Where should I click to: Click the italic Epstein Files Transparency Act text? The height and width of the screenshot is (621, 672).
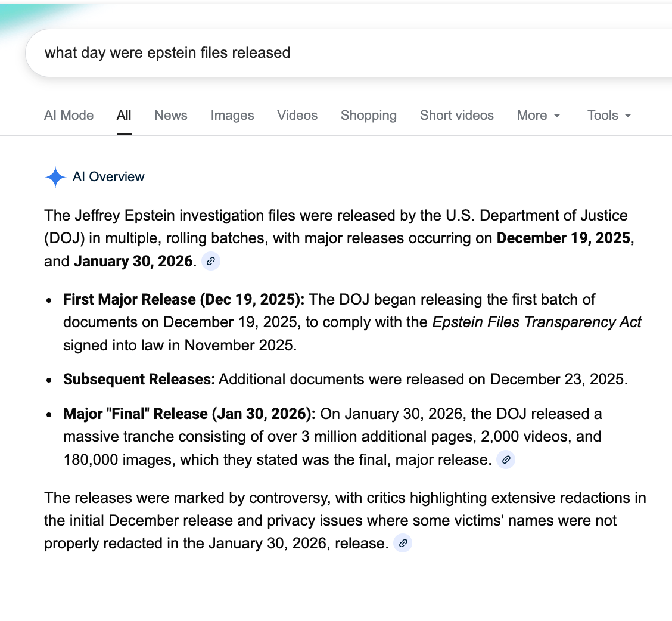point(537,322)
